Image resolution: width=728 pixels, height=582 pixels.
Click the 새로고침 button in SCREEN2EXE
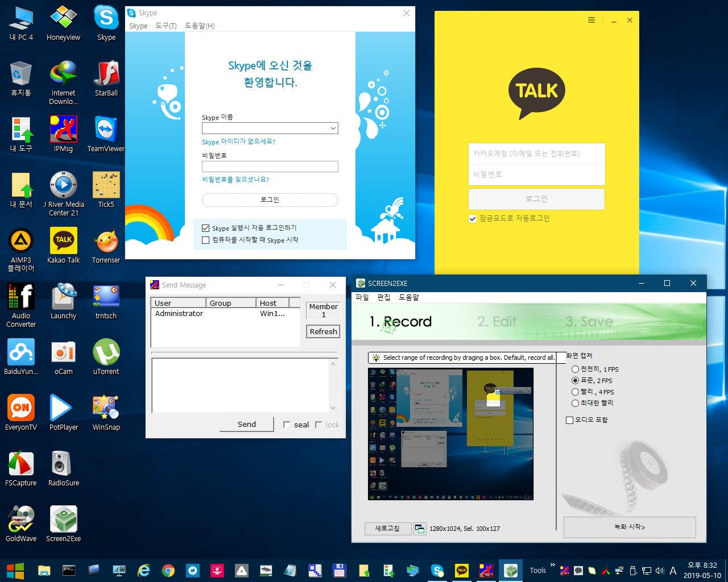coord(387,529)
